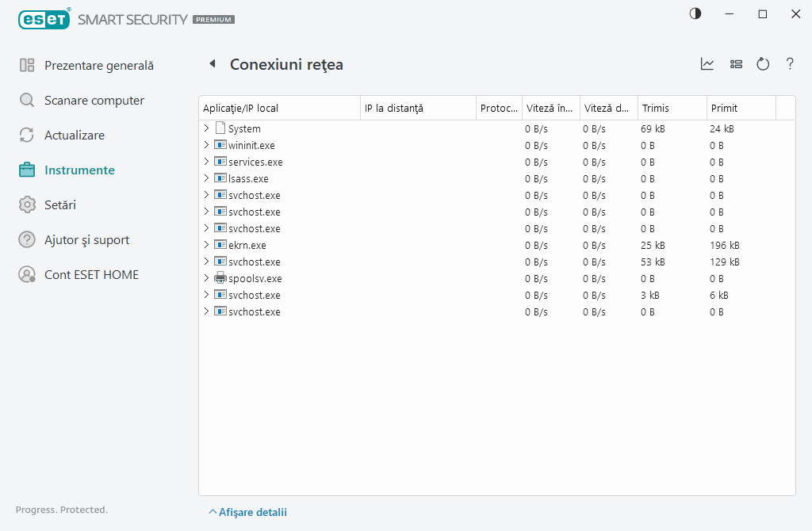Expand the System connections row
The height and width of the screenshot is (531, 812).
(x=206, y=128)
